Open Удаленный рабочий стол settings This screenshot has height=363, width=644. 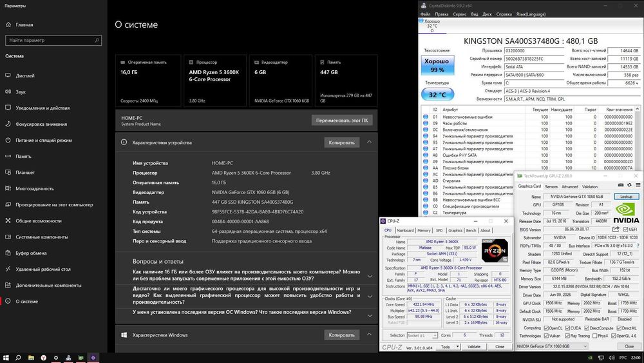38,269
